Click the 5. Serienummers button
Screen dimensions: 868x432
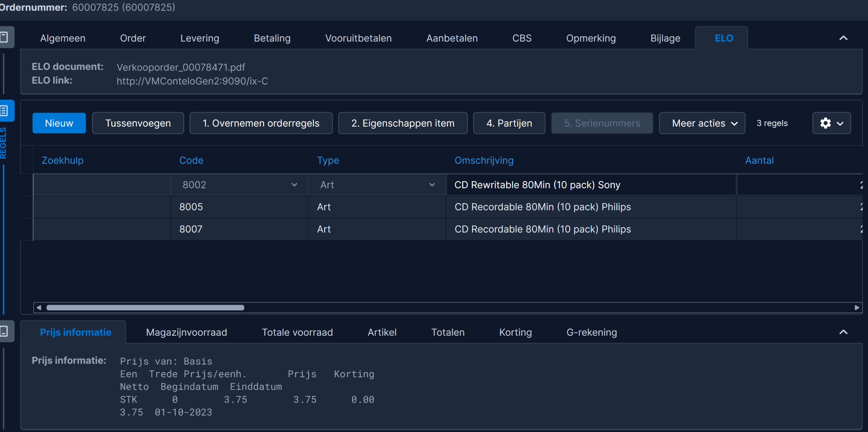pos(602,123)
